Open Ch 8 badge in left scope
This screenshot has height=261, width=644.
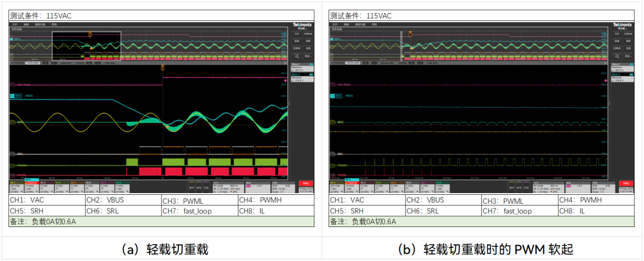(x=122, y=187)
